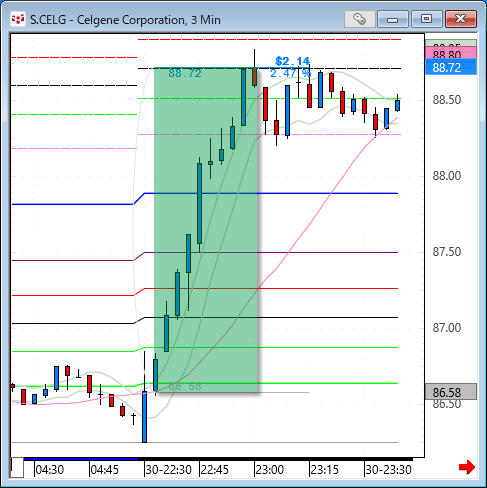Click the 88.00 price axis label
Screen dimensions: 487x488
click(447, 176)
